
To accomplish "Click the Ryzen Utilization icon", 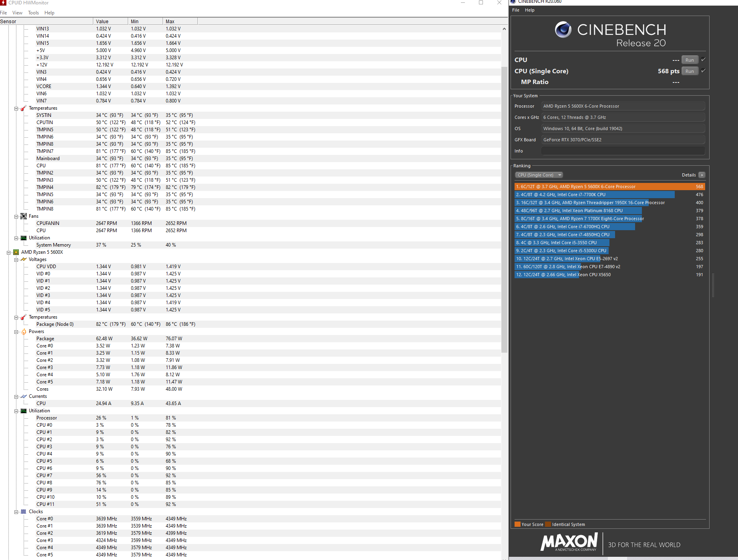I will (x=24, y=411).
